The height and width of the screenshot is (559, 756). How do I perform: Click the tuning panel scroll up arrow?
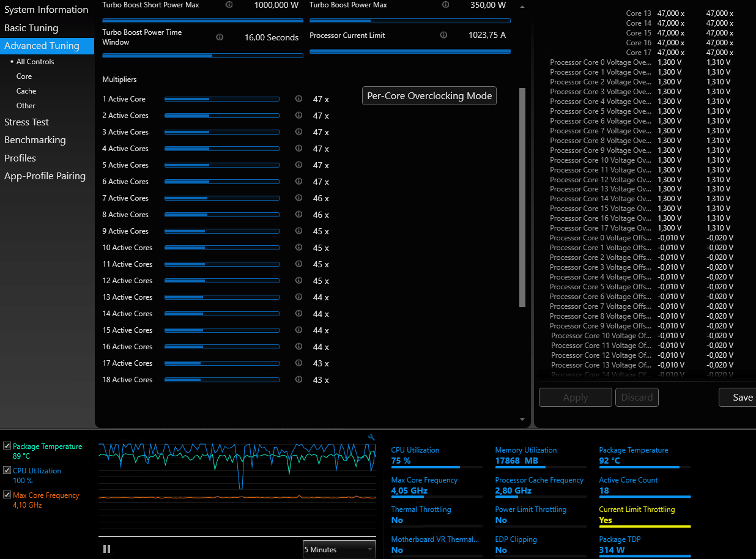click(x=522, y=7)
